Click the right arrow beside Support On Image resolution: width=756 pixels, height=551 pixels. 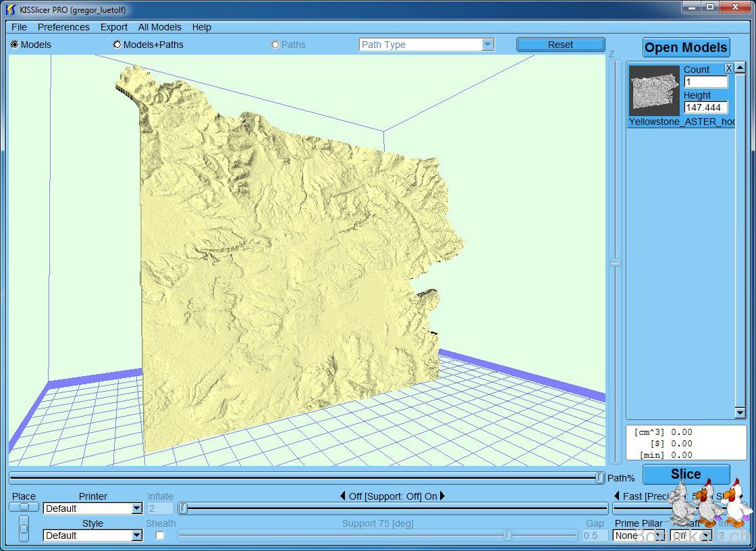coord(443,496)
